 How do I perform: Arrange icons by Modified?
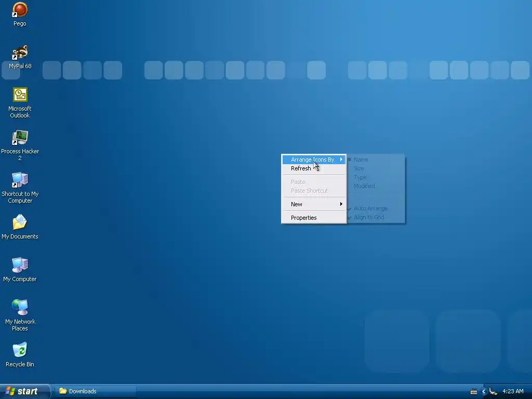tap(376, 186)
